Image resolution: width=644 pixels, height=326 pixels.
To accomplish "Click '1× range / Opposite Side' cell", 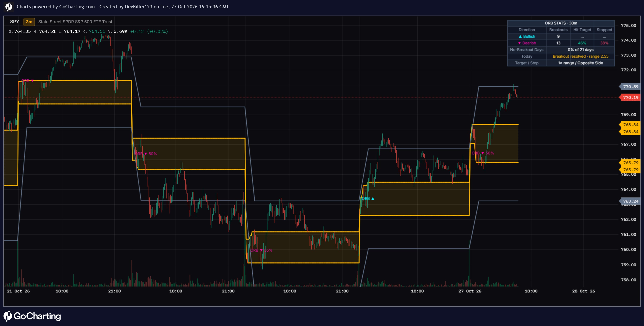I will click(581, 63).
